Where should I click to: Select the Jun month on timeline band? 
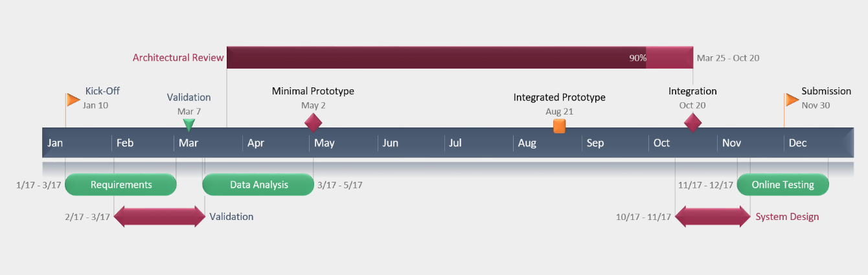coord(390,143)
